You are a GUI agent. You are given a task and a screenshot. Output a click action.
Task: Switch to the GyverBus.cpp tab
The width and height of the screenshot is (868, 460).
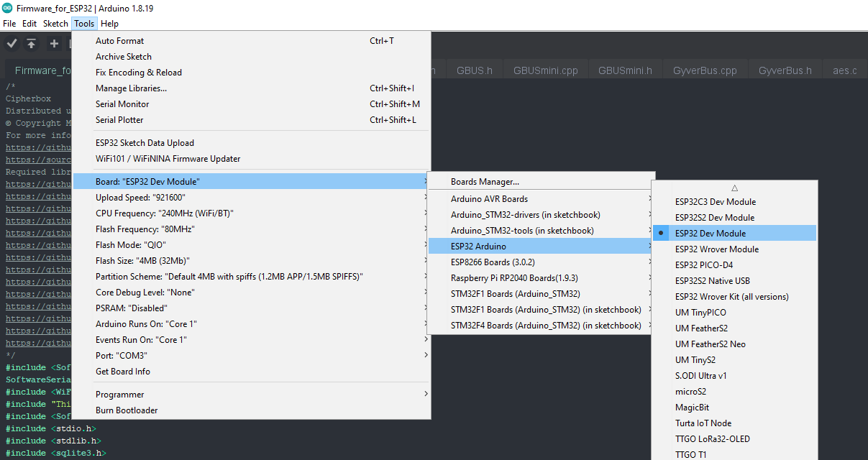(705, 70)
